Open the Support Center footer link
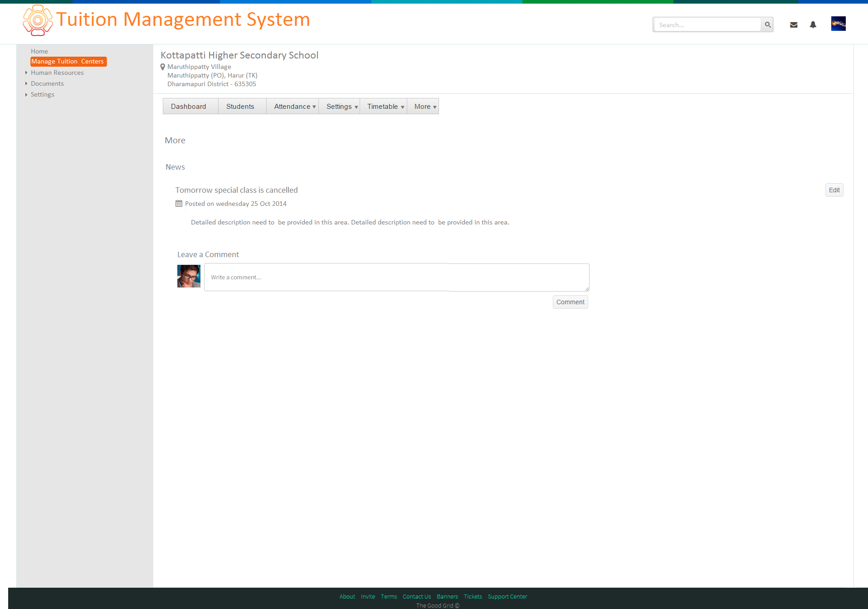Screen dimensions: 868x609 (x=507, y=596)
